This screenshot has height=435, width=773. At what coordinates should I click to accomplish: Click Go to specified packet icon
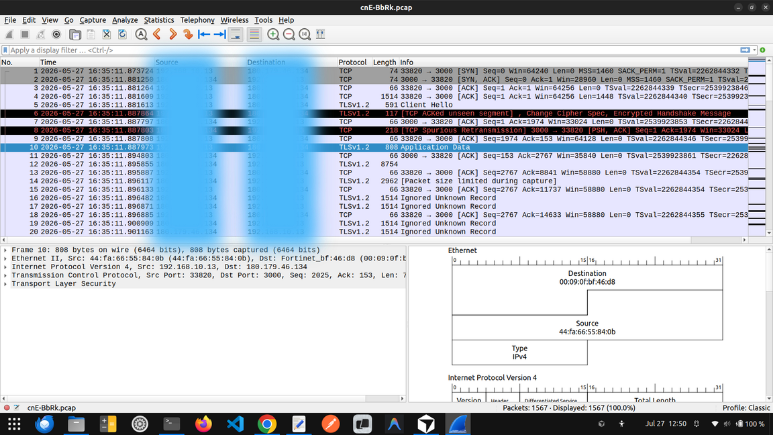click(x=188, y=34)
